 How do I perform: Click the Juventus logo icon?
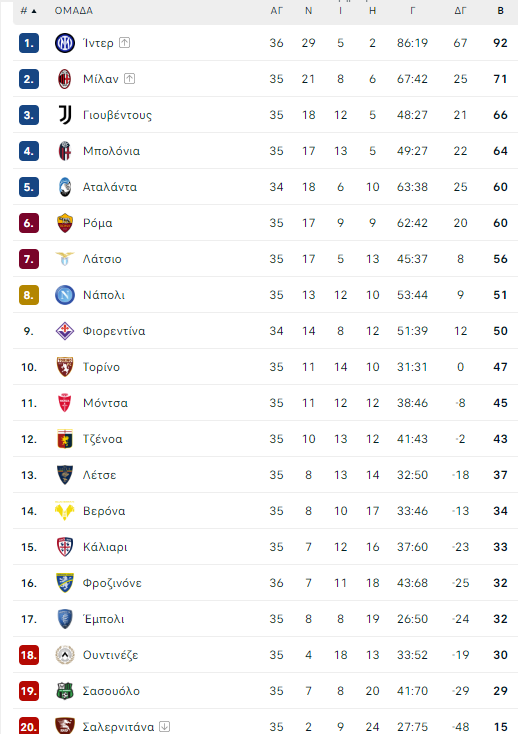click(65, 115)
